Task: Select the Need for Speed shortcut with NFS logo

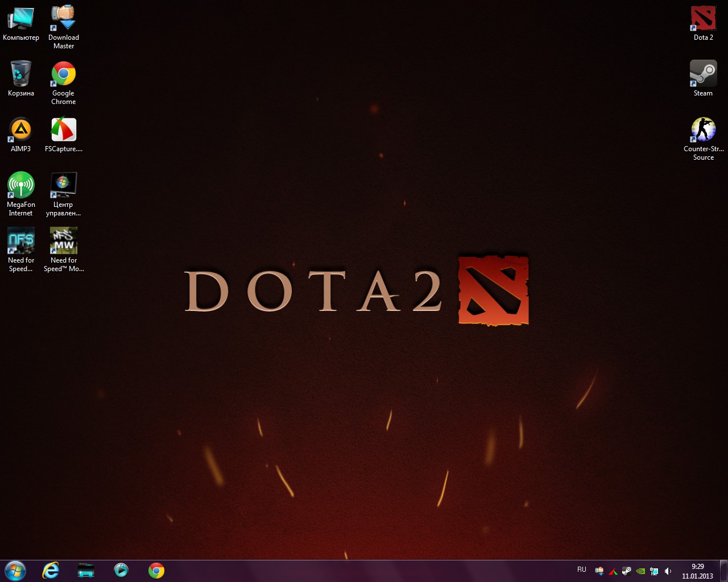Action: coord(21,250)
